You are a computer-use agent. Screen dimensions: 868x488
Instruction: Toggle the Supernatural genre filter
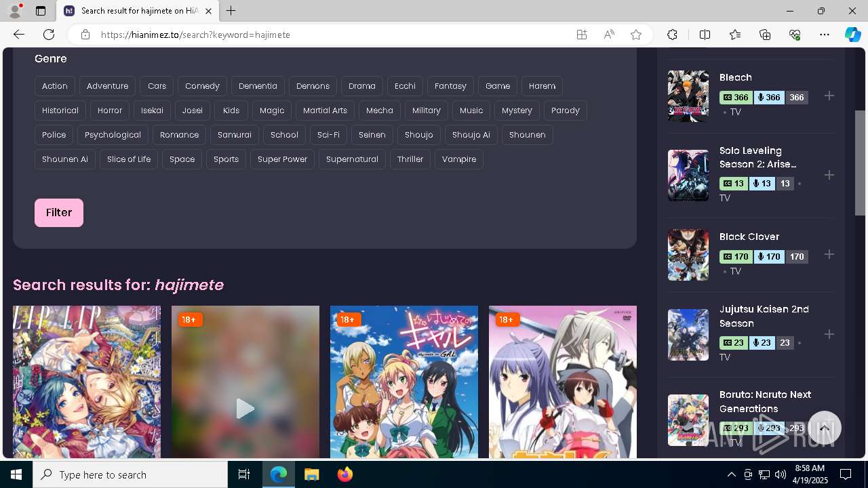tap(352, 159)
